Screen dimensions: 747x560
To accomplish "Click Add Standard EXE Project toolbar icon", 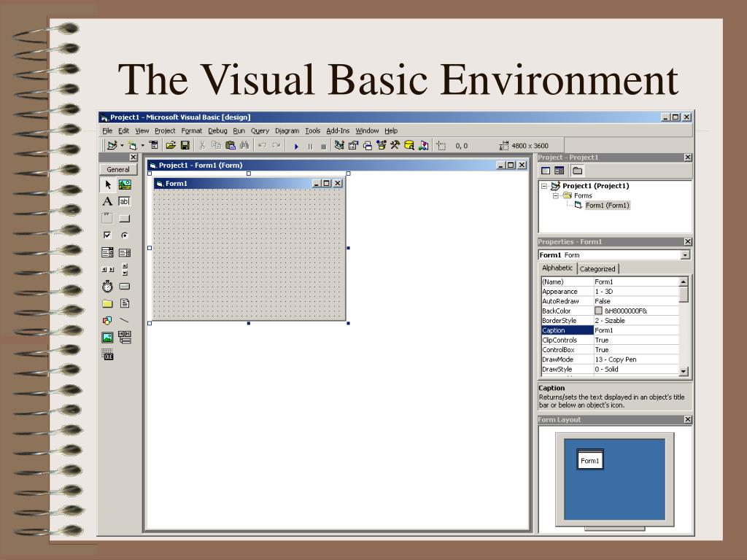I will [x=112, y=146].
